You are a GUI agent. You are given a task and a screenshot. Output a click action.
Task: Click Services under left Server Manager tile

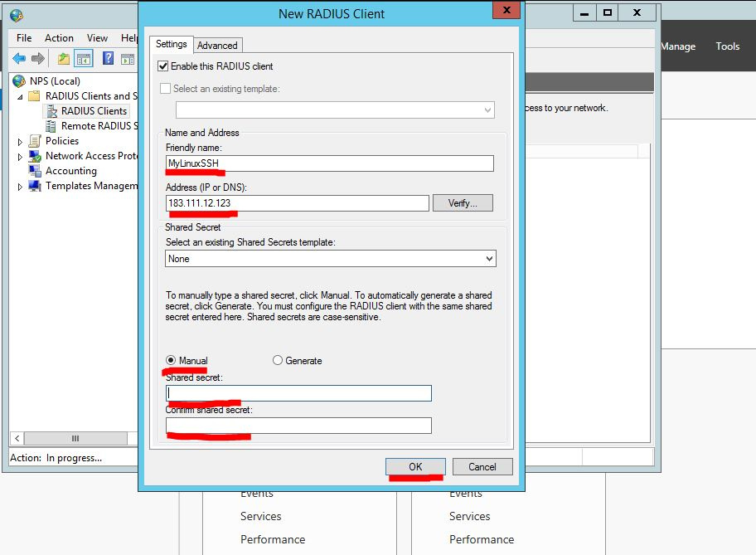[261, 516]
